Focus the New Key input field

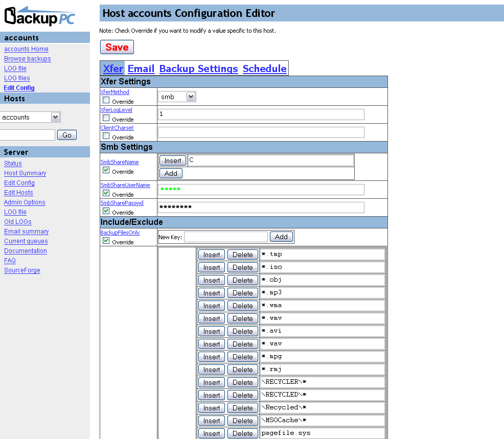coord(225,237)
